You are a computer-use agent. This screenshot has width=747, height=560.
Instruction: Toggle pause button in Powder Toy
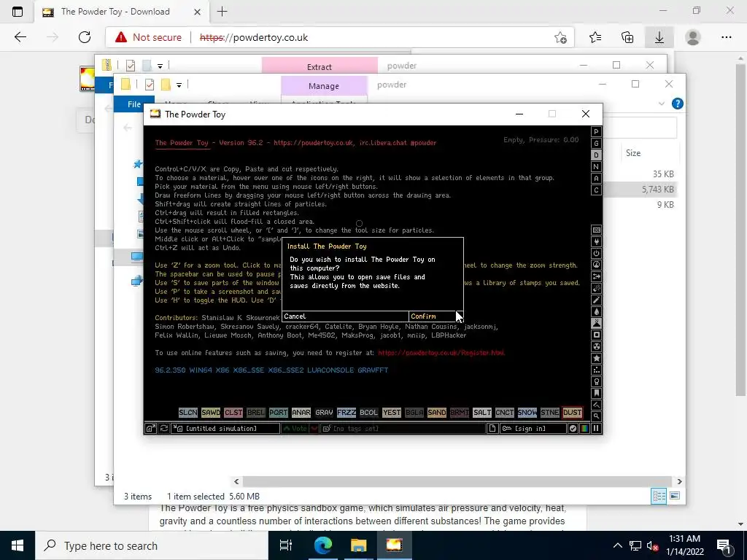tap(596, 428)
